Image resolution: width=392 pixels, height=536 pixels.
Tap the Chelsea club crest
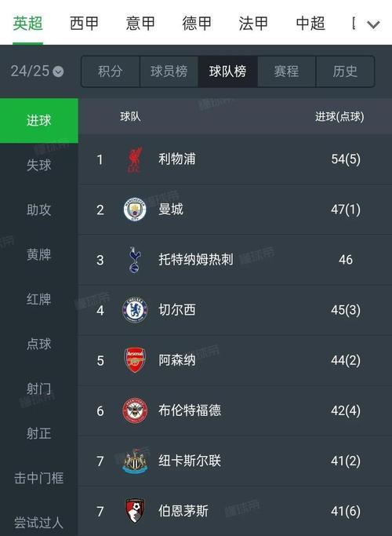point(135,310)
